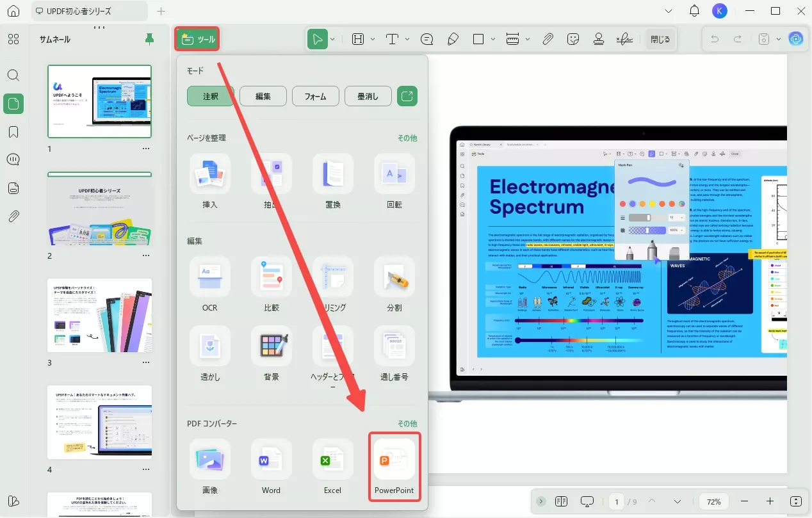Select the pencil drawing tool
Image resolution: width=812 pixels, height=518 pixels.
(x=453, y=39)
